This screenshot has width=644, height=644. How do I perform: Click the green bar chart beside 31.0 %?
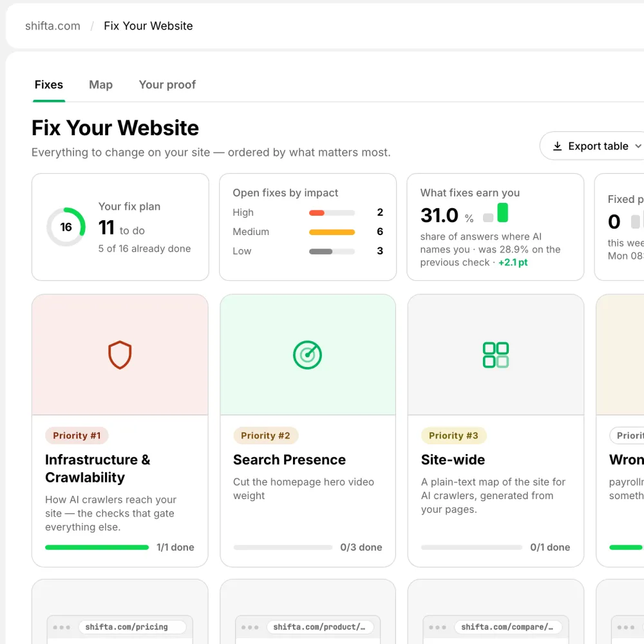tap(496, 213)
